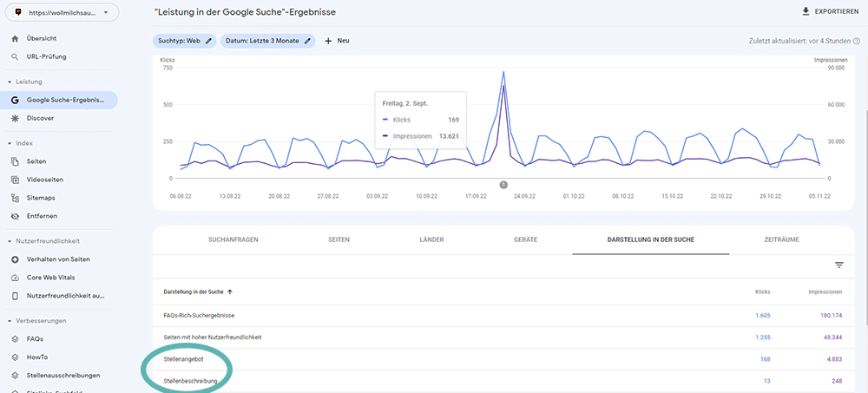
Task: Click the Übersicht home icon
Action: [16, 39]
